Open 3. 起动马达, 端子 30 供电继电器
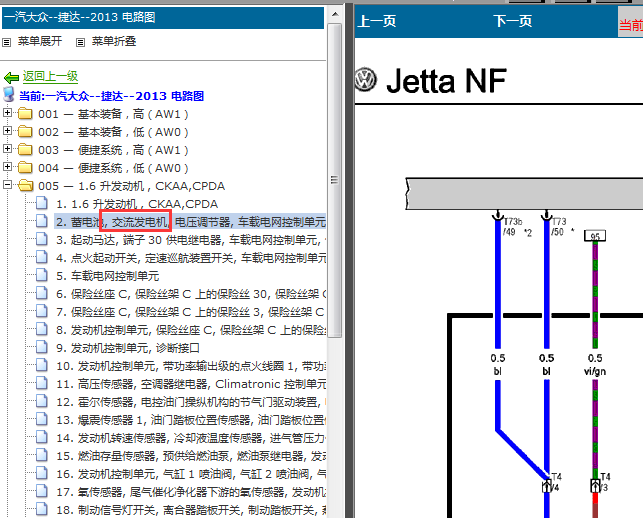The width and height of the screenshot is (643, 518). click(191, 240)
